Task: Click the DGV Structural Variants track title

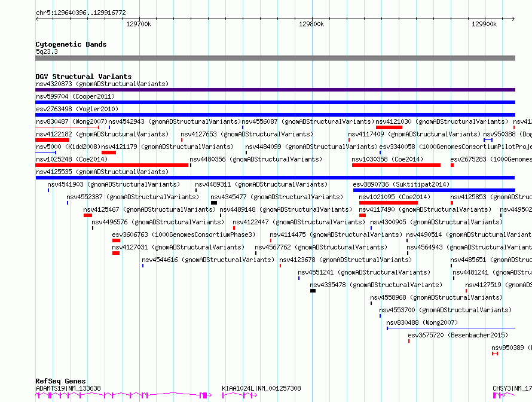Action: (x=84, y=77)
